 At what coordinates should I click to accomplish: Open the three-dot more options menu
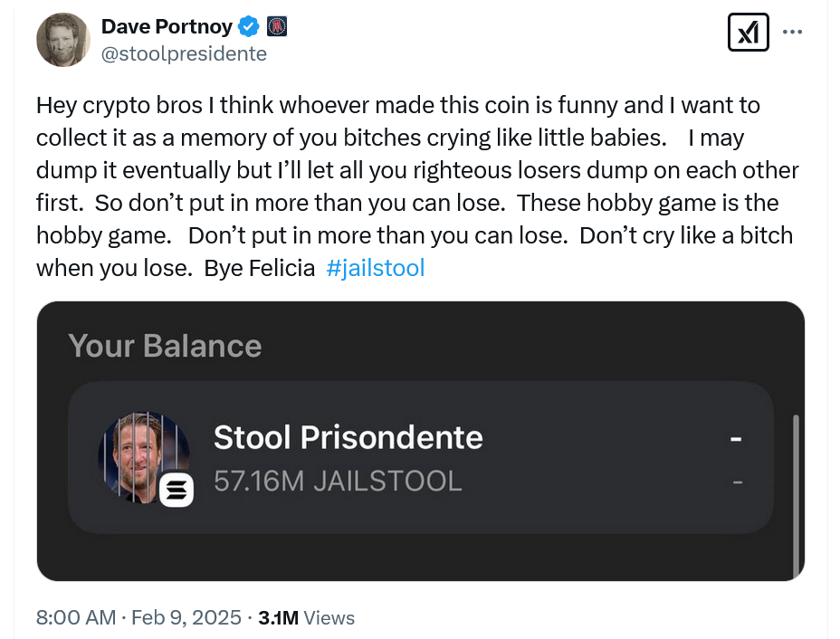pos(792,33)
